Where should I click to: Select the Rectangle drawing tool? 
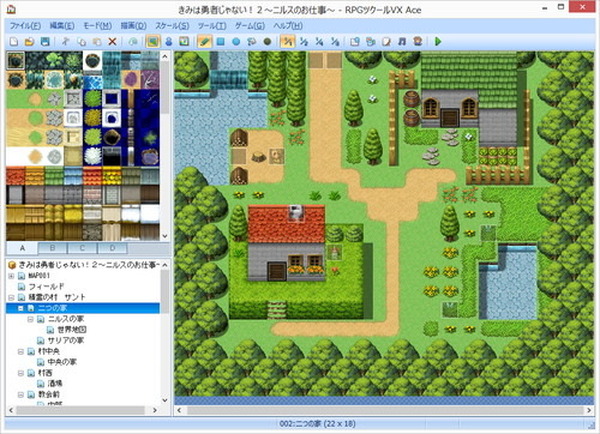click(220, 41)
